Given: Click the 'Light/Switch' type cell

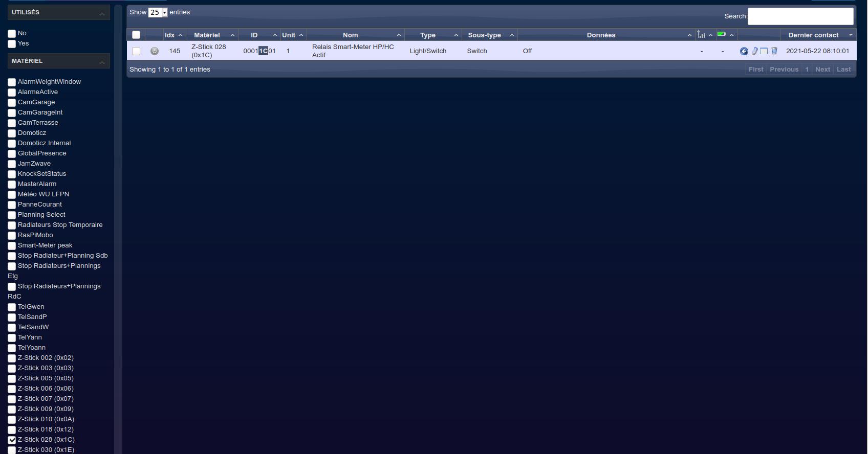Looking at the screenshot, I should [428, 51].
